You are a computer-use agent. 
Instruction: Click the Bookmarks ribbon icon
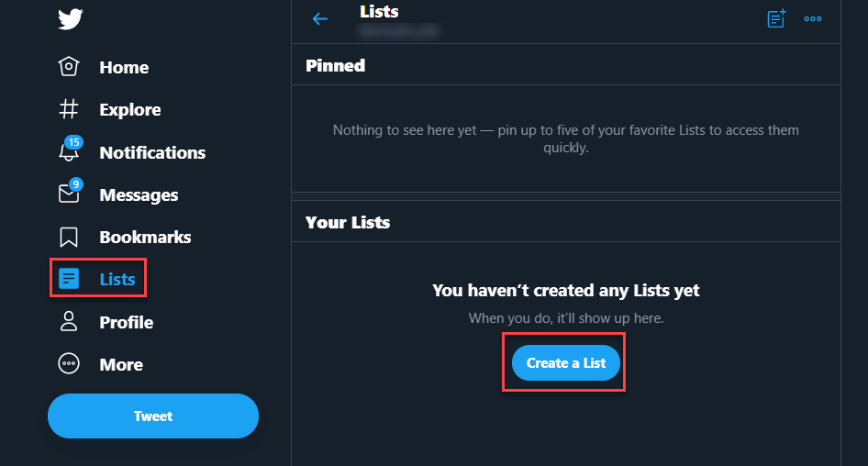click(69, 238)
